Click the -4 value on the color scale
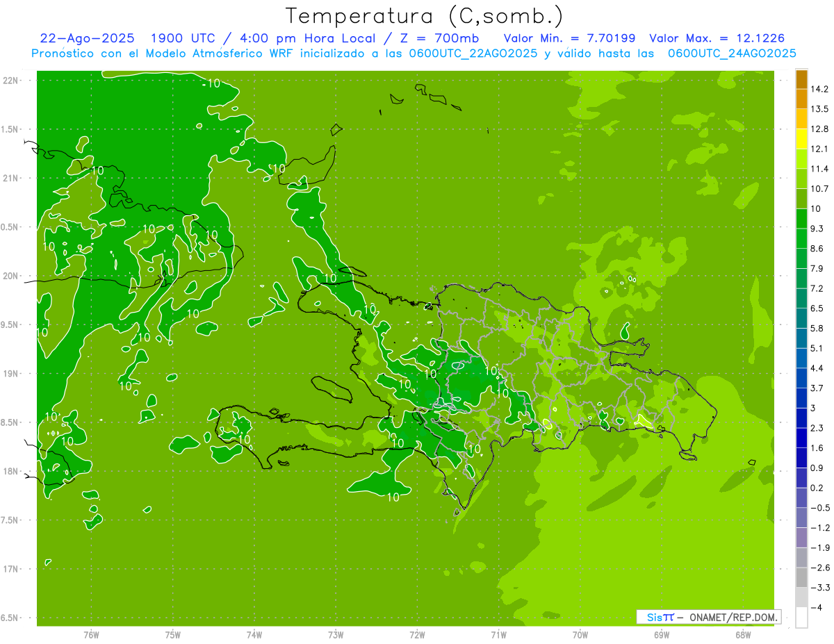This screenshot has height=644, width=834. pyautogui.click(x=817, y=607)
